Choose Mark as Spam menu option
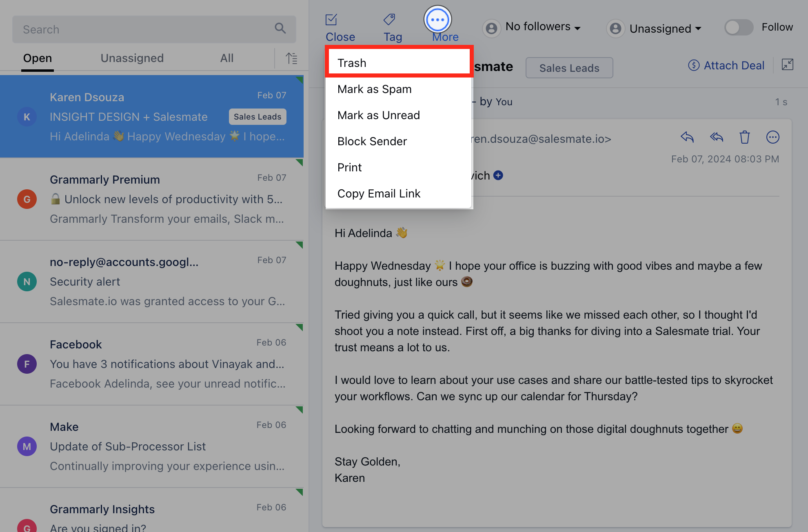This screenshot has width=808, height=532. point(374,89)
